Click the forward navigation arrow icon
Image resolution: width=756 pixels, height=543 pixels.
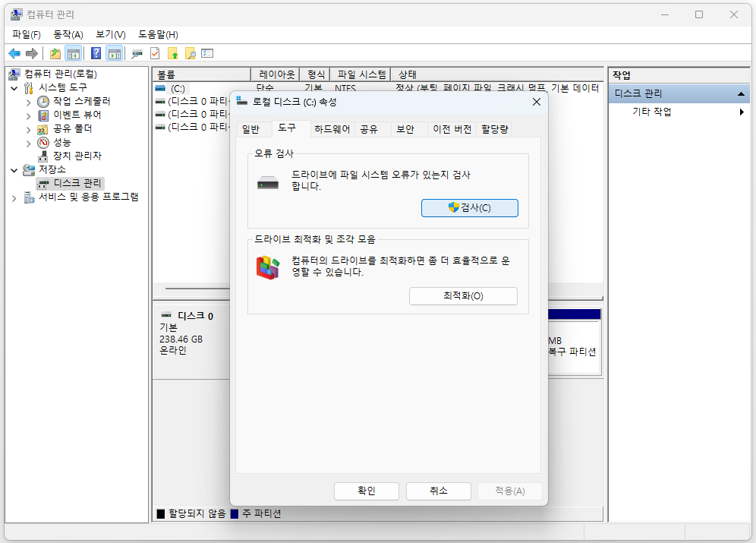click(31, 53)
